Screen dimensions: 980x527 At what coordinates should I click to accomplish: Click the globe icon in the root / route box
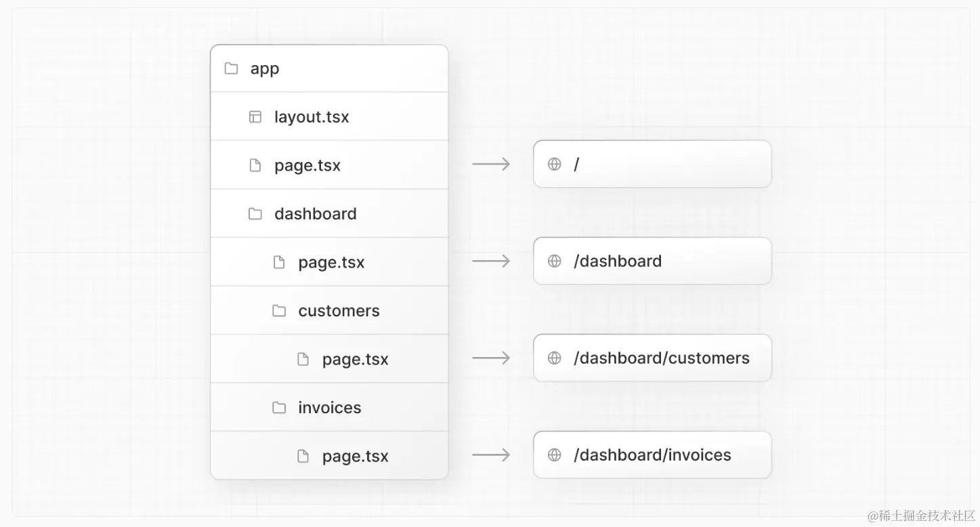[x=555, y=164]
